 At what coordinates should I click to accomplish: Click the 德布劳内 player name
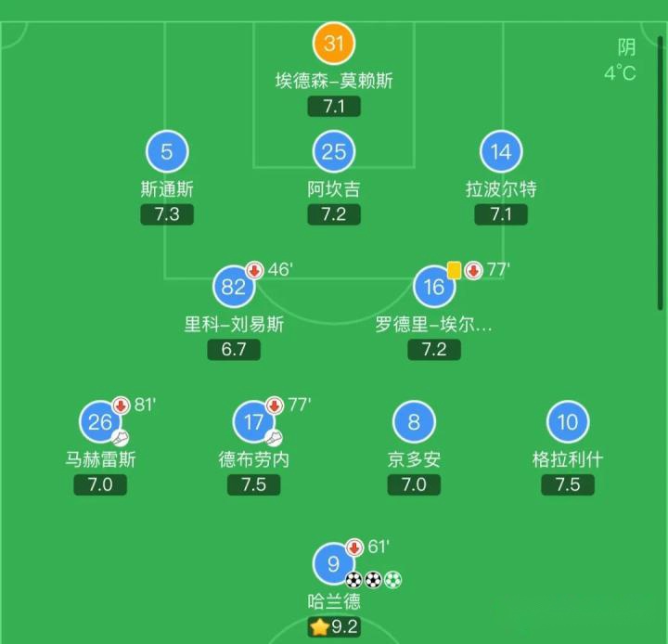pyautogui.click(x=253, y=459)
